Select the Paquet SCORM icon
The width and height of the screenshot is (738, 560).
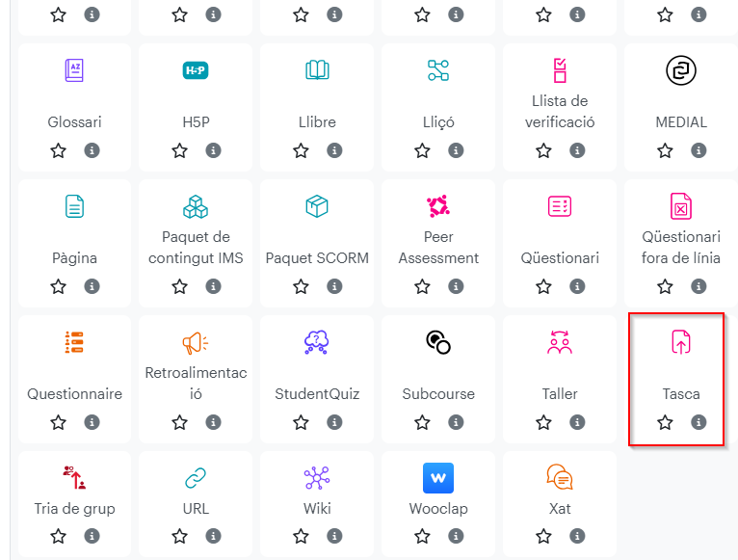click(x=317, y=206)
